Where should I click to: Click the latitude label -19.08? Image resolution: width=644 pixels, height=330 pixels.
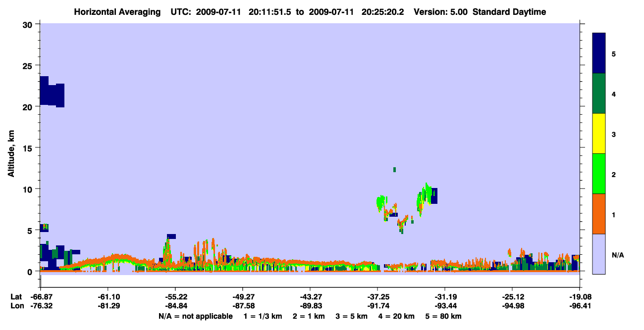[579, 297]
